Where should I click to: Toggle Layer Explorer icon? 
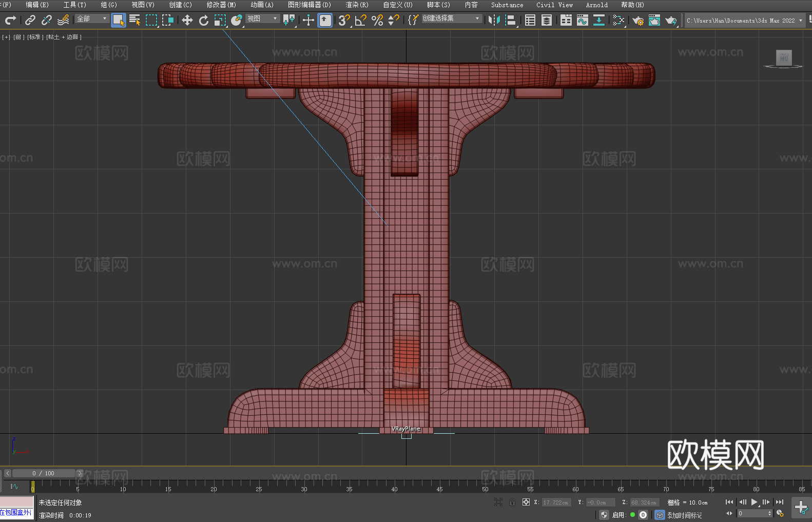point(547,20)
